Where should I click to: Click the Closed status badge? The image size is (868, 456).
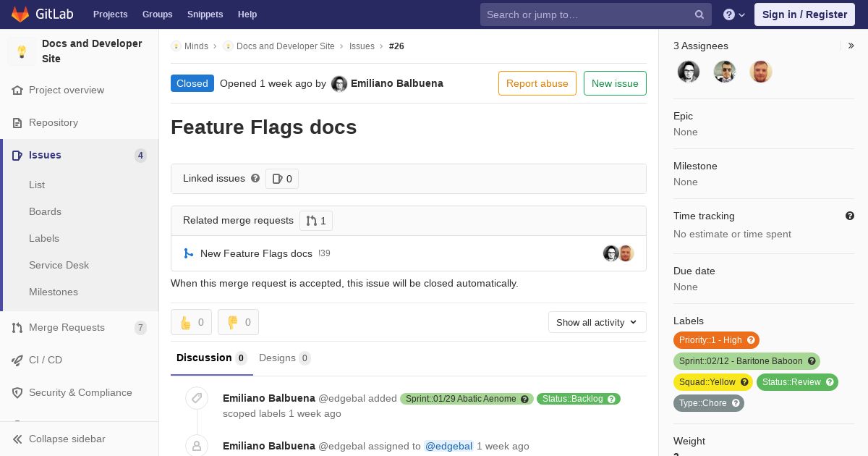192,83
